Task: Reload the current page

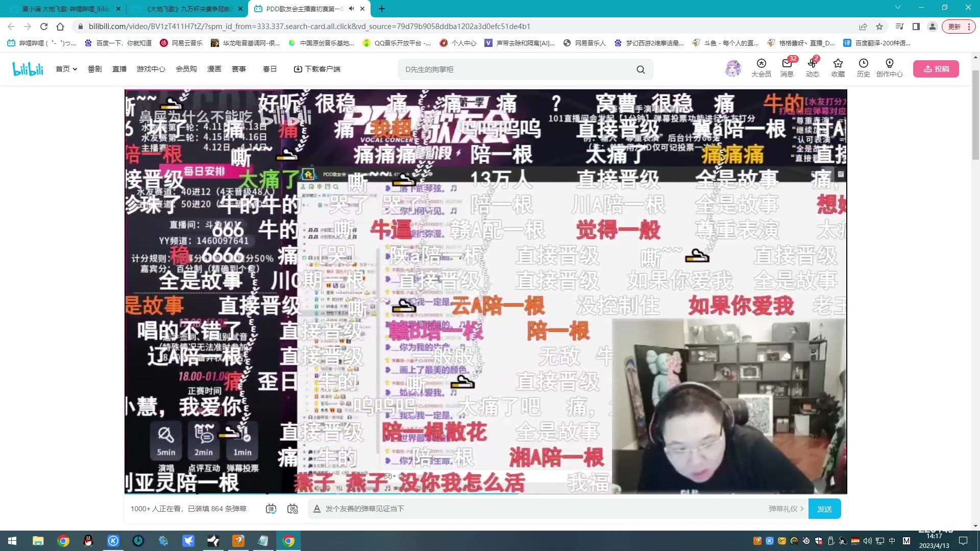Action: coord(44,27)
